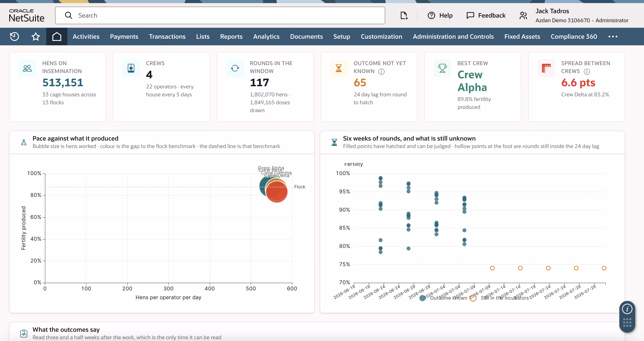This screenshot has width=644, height=341.
Task: Click the Feedback speech bubble icon
Action: point(470,15)
